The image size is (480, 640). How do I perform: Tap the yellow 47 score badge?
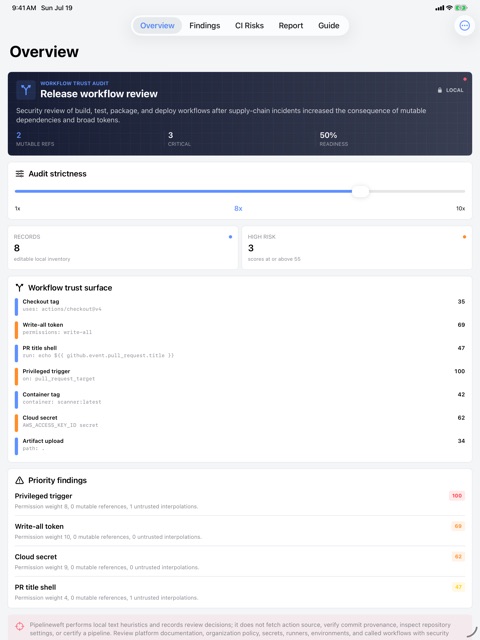click(x=458, y=587)
